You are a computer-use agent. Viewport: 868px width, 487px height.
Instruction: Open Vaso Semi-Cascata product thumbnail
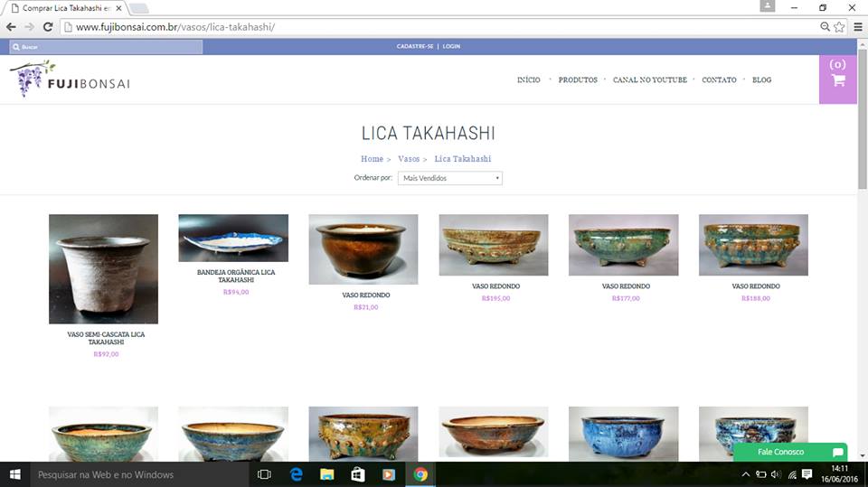103,268
